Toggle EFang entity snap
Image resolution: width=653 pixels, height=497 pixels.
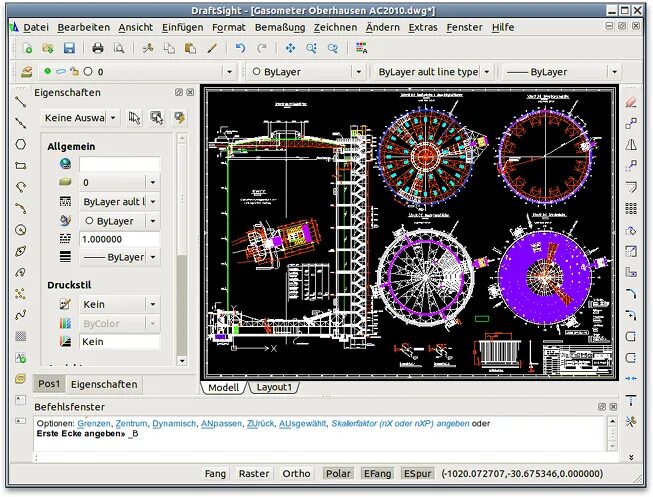tap(377, 474)
